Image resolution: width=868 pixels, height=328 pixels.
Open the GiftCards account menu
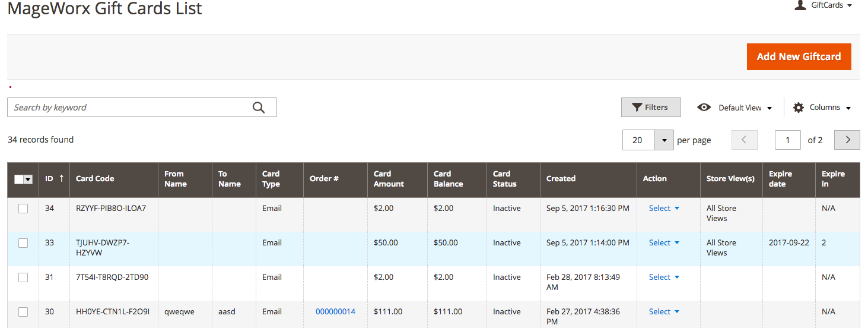point(831,5)
